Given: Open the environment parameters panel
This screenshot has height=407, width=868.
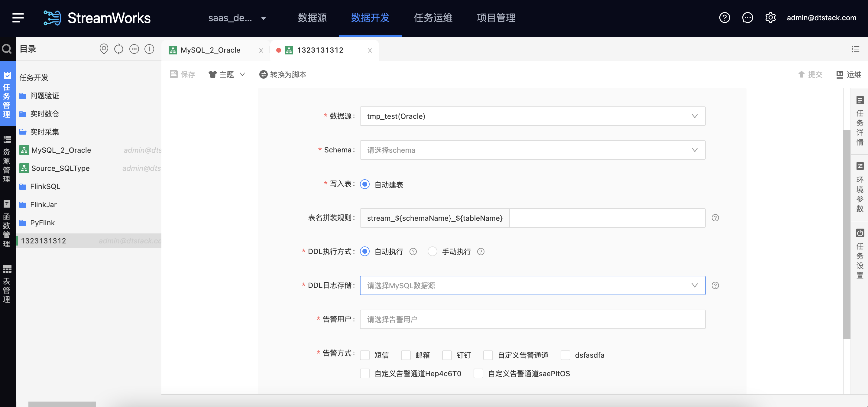Looking at the screenshot, I should [860, 187].
